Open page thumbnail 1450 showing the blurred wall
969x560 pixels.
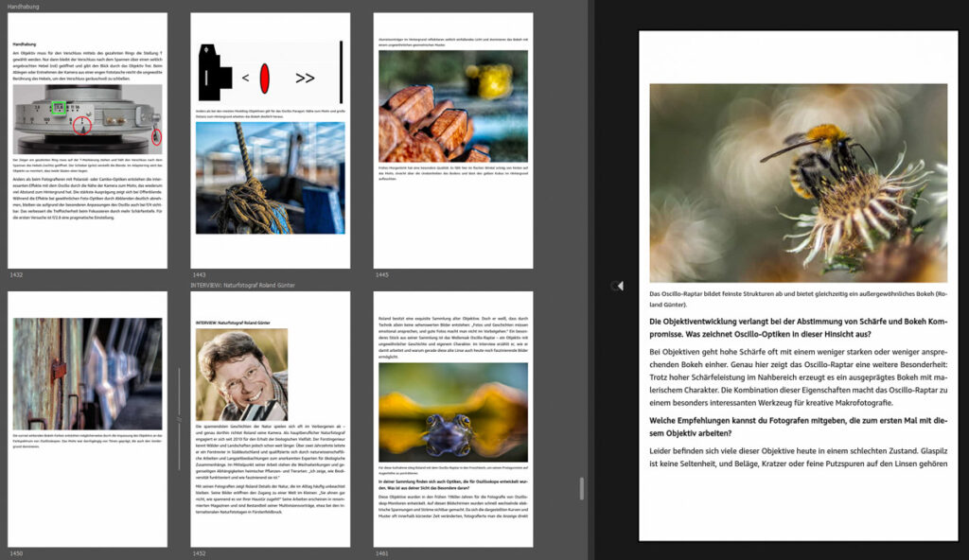(x=87, y=419)
